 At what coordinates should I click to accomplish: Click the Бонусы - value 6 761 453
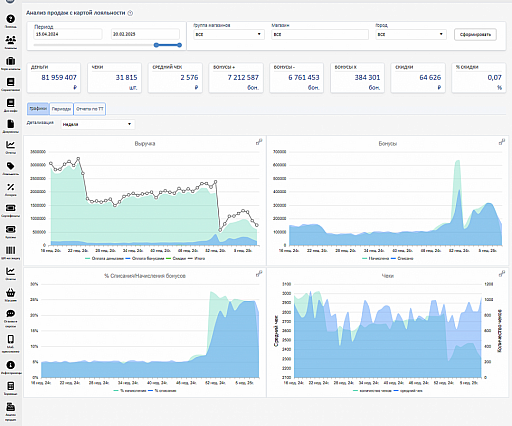[304, 78]
